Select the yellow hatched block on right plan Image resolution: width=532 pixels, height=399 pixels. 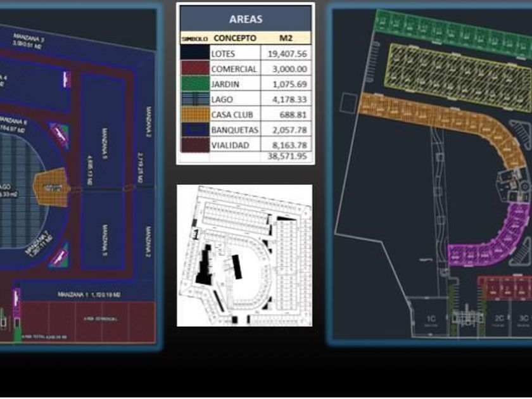pos(458,77)
